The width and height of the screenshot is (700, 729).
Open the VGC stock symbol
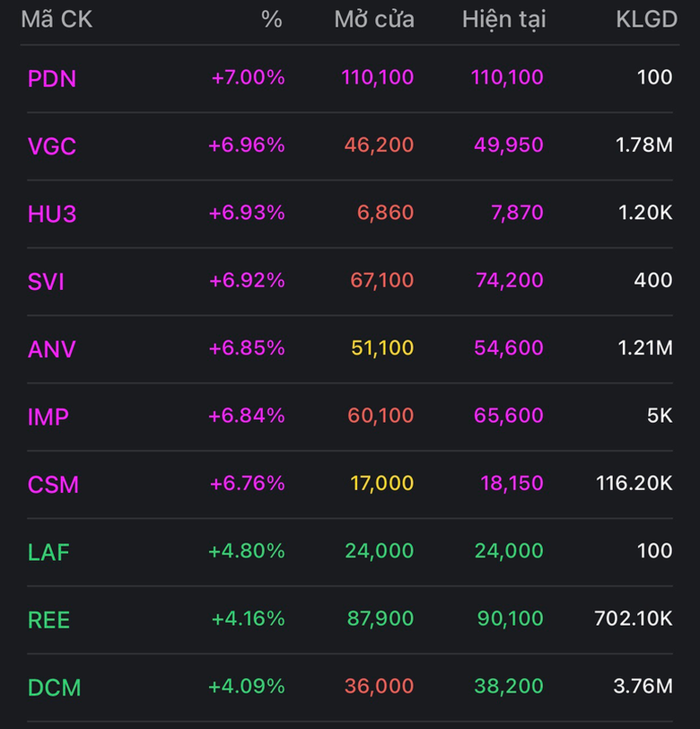[52, 146]
